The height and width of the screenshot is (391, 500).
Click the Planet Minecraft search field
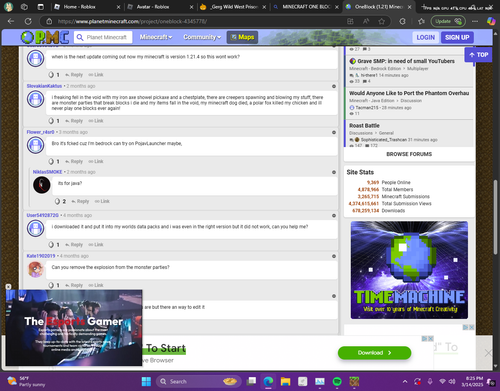tap(103, 37)
